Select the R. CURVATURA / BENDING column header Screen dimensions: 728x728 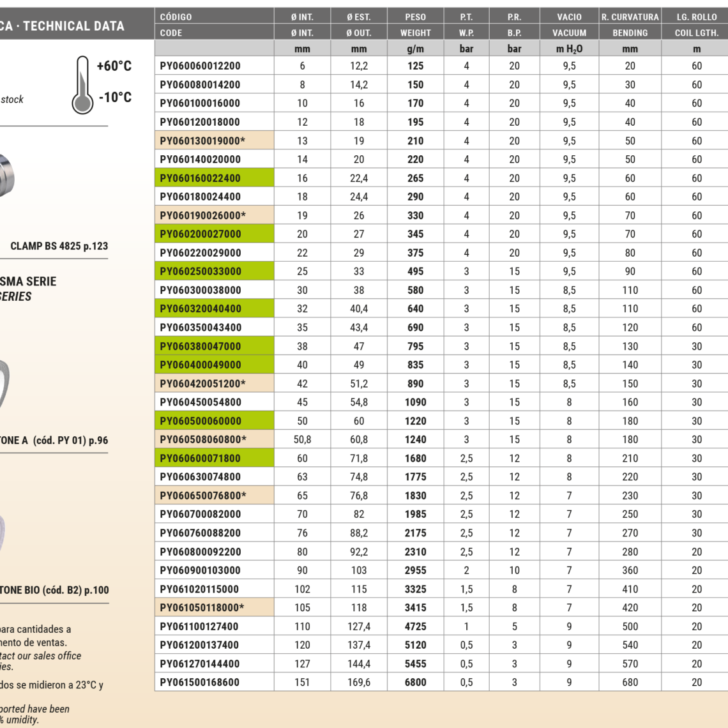click(630, 24)
